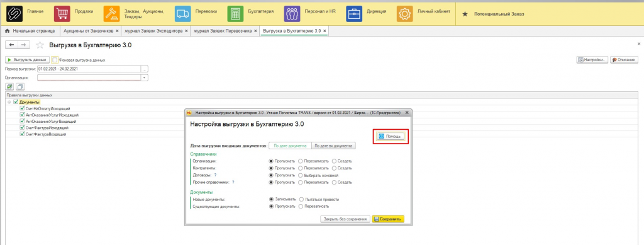Uncheck СчетФактураИсходящий rule
Screen dimensions: 644x245
(23, 128)
